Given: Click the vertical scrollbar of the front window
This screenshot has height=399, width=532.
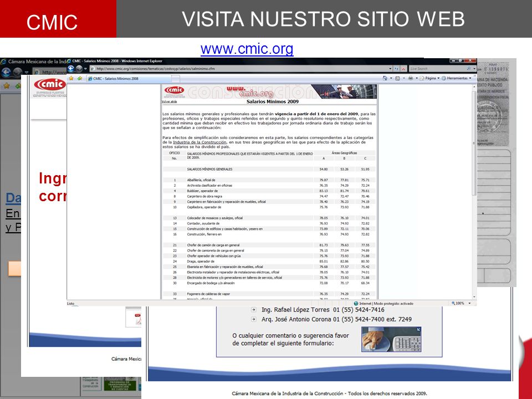Looking at the screenshot, I should coord(474,192).
